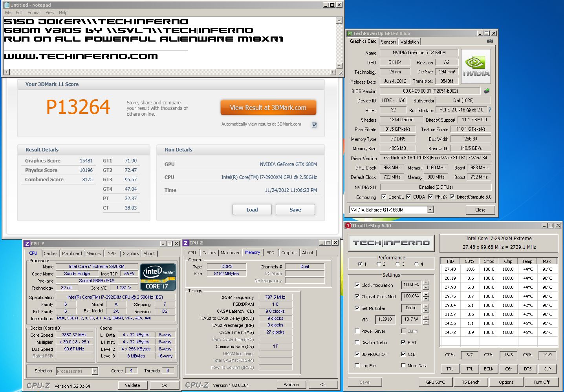Viewport: 564px width, 392px height.
Task: Decrease VID value with down arrow
Action: [426, 322]
